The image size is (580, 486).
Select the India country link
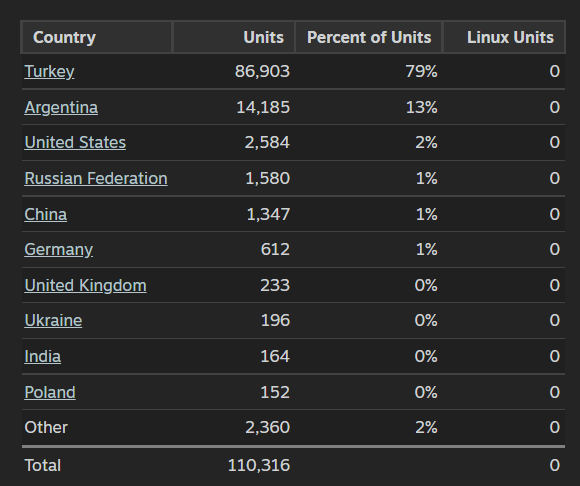tap(43, 356)
